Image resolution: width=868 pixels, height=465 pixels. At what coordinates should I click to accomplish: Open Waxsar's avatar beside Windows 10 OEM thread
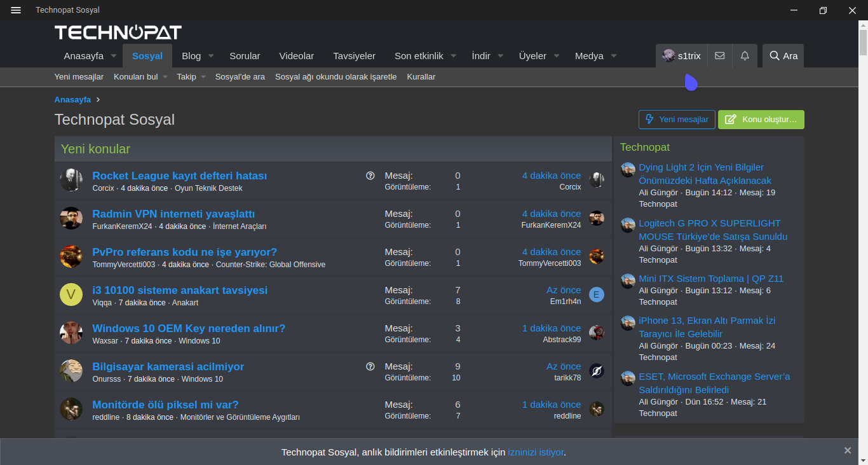[x=71, y=333]
